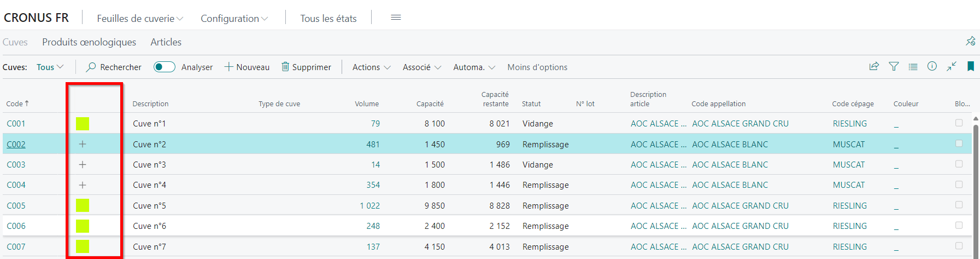Click the green color swatch for Cuve n°6

pos(83,226)
